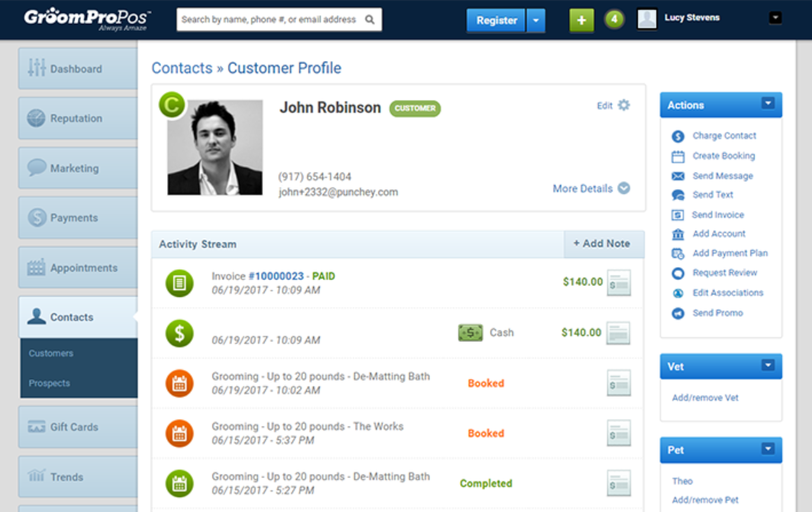Screen dimensions: 812x512
Task: Click the Contacts breadcrumb link
Action: pyautogui.click(x=182, y=68)
